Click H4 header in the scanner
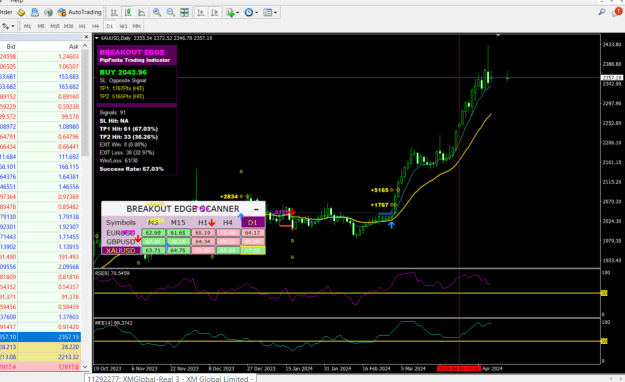 click(228, 223)
